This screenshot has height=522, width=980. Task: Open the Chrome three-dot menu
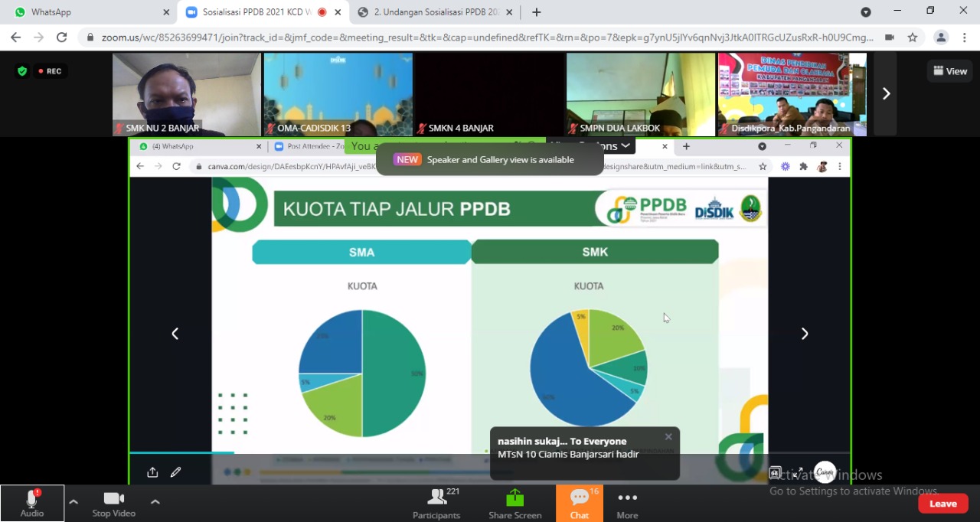coord(964,38)
